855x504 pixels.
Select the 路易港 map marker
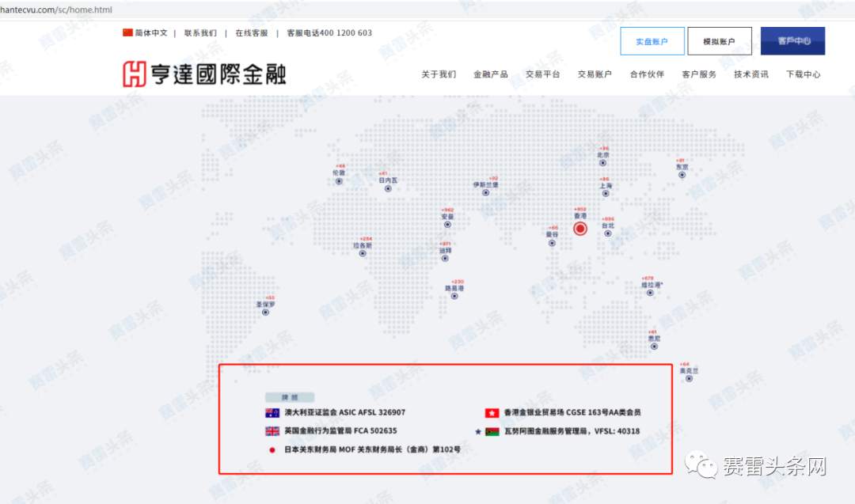click(x=454, y=297)
